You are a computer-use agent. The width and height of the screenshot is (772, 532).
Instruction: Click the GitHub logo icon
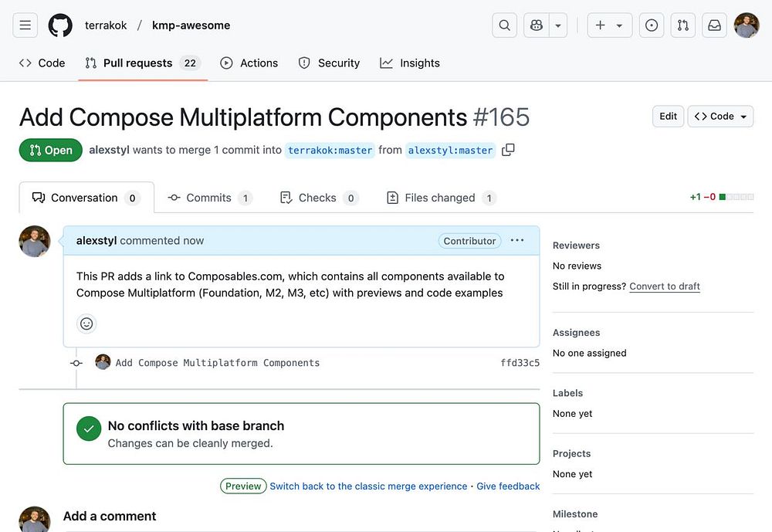point(60,25)
